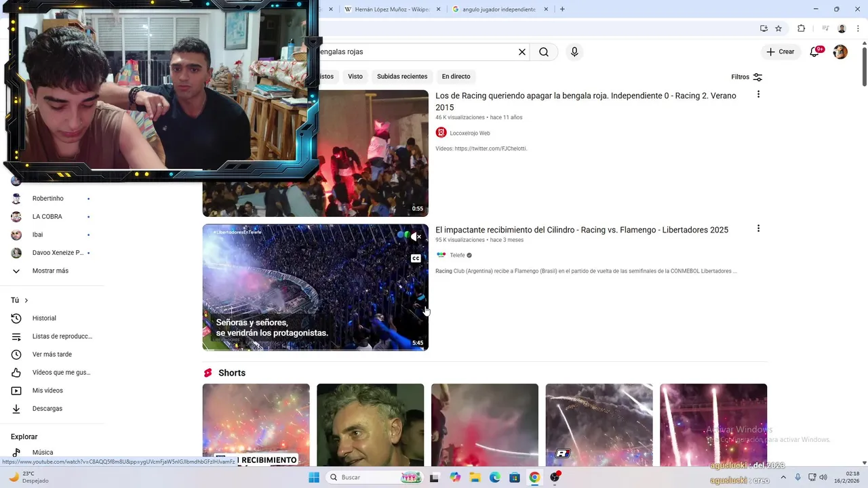
Task: Start voice search with microphone icon
Action: coord(574,52)
